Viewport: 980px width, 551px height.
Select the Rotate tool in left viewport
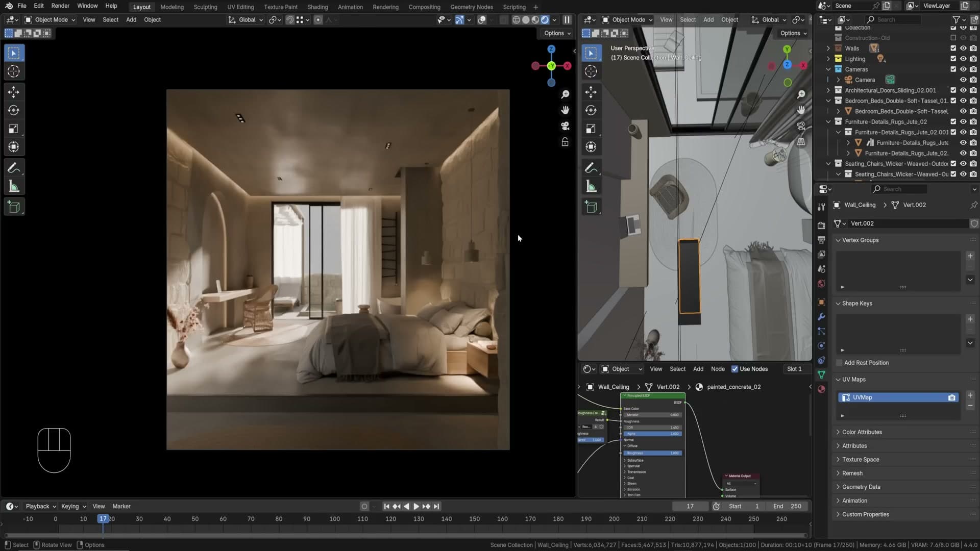tap(14, 110)
